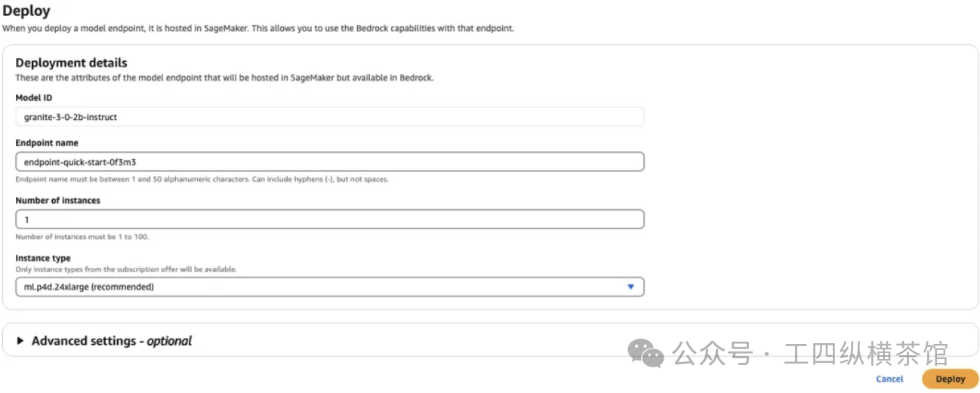Click the Endpoint name field label
Screen dimensions: 980x393
(47, 143)
